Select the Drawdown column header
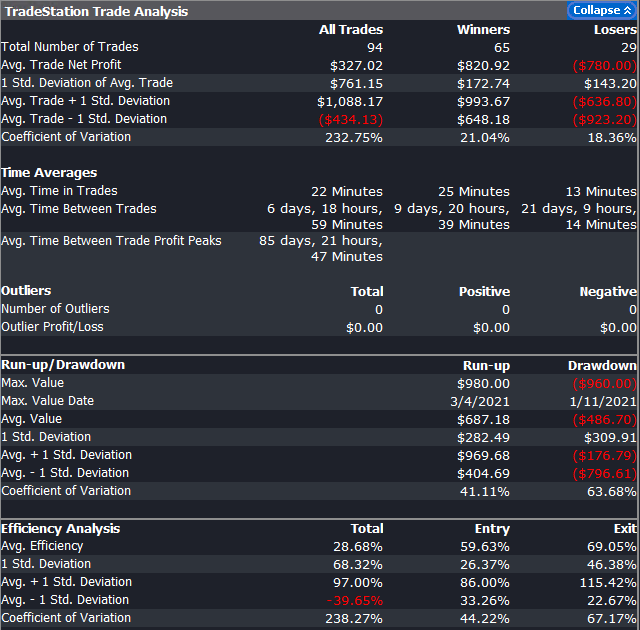Screen dimensions: 640x630 click(x=602, y=366)
